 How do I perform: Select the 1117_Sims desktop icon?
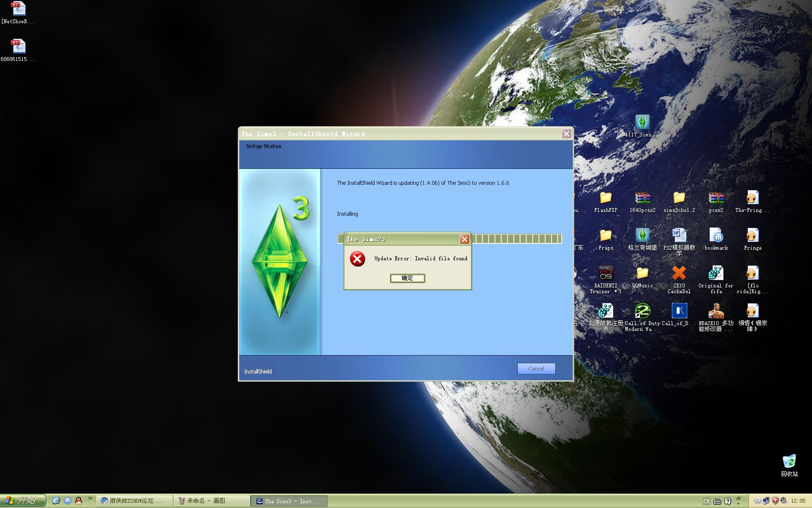click(642, 127)
